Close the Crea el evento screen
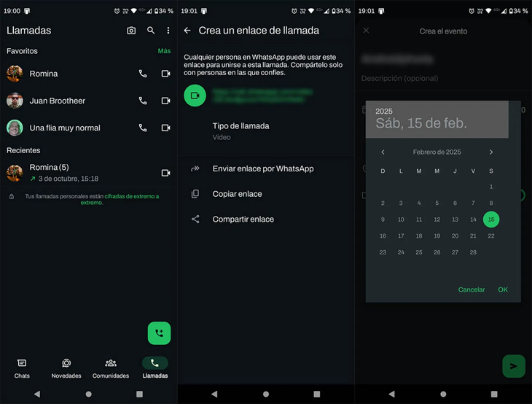 point(366,31)
